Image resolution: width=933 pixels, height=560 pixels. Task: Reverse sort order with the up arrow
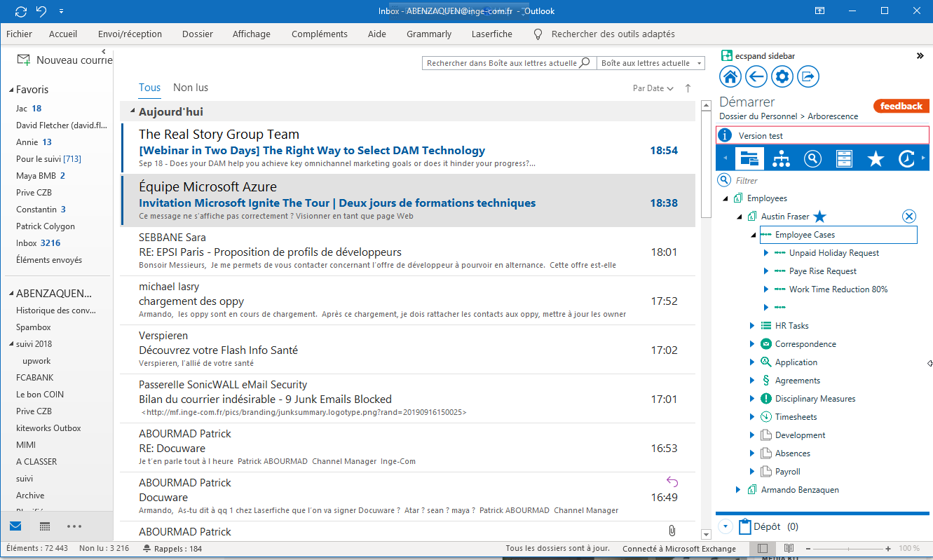[x=688, y=88]
